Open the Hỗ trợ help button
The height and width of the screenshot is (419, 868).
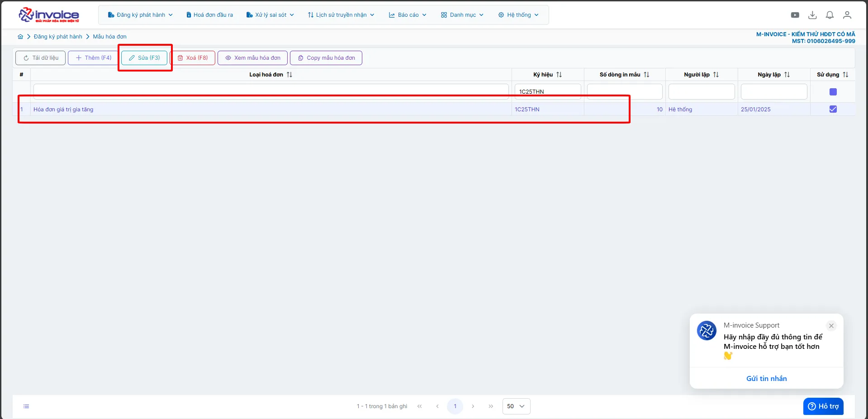pos(823,406)
